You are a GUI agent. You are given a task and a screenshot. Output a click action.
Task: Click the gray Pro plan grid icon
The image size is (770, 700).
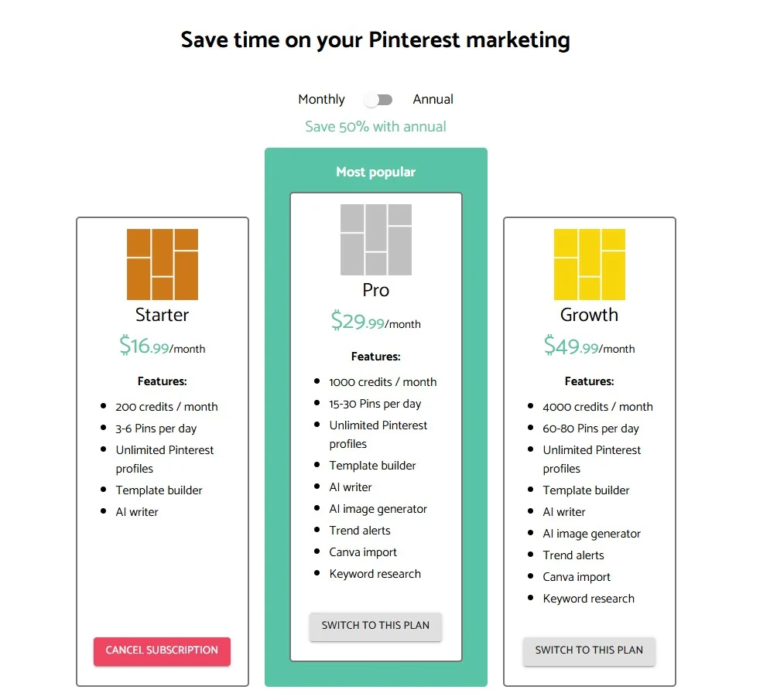tap(375, 240)
